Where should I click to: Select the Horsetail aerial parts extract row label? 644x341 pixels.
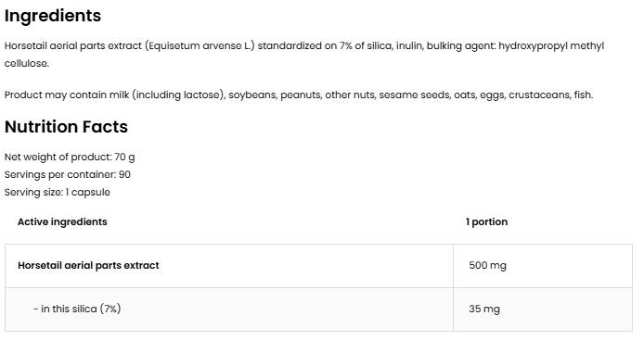point(88,266)
